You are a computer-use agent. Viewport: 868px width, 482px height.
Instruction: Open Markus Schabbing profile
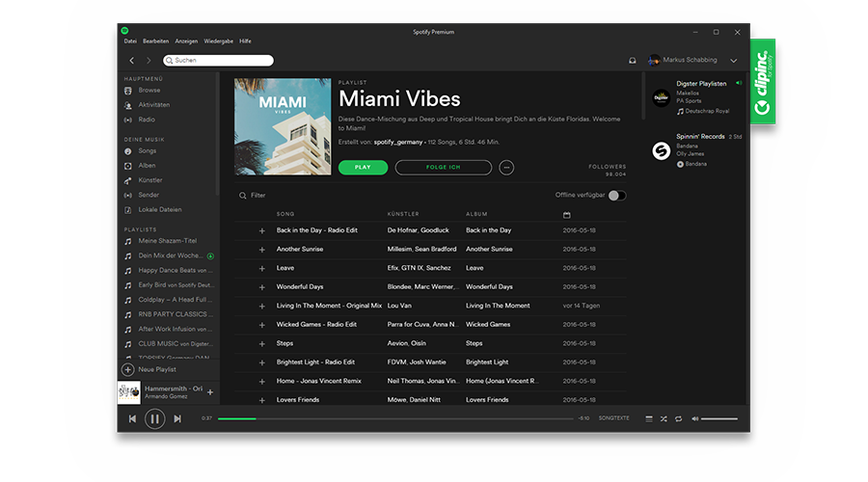pyautogui.click(x=690, y=60)
